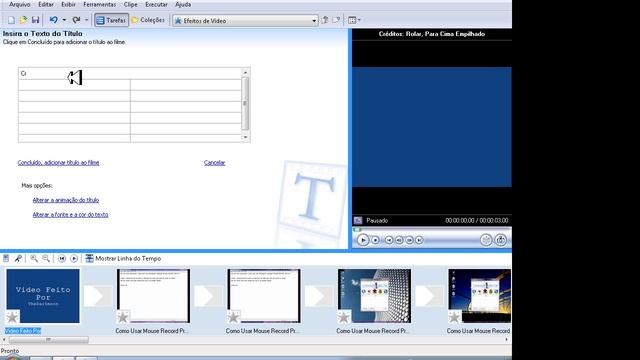
Task: Click the effect star on the third storyboard clip
Action: 233,317
